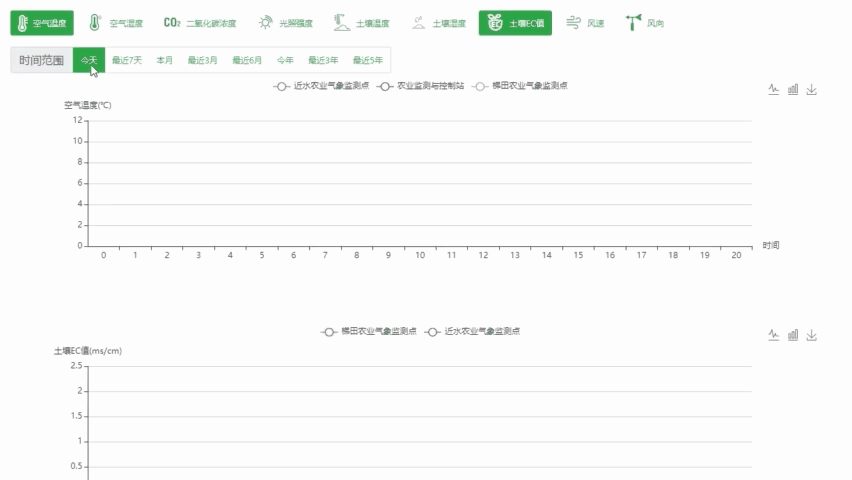The image size is (852, 480).
Task: Switch air temperature chart to line view
Action: (x=773, y=89)
